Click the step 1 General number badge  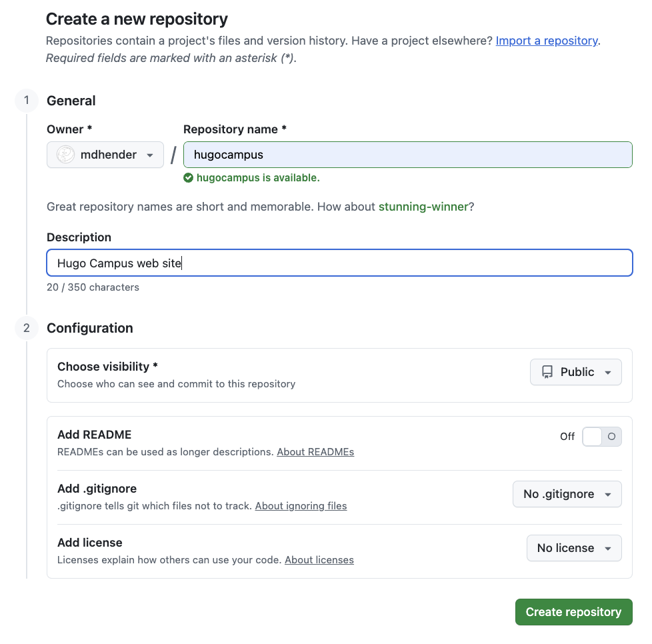(x=27, y=101)
